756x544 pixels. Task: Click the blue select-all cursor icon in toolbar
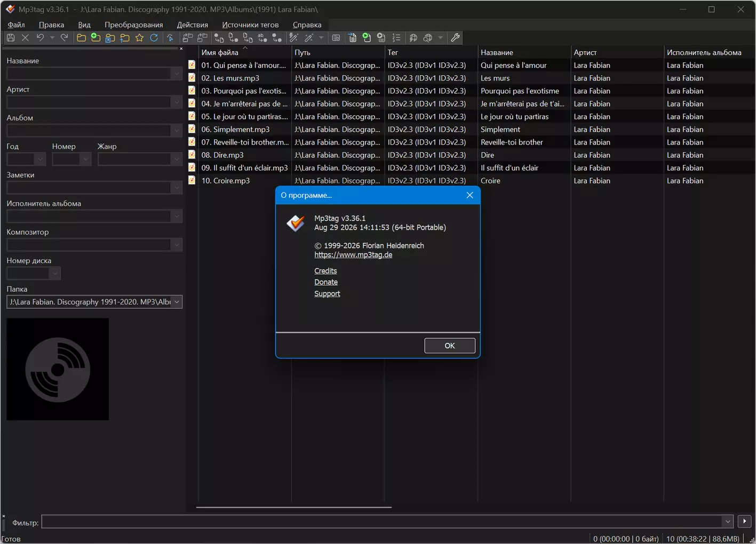(171, 38)
